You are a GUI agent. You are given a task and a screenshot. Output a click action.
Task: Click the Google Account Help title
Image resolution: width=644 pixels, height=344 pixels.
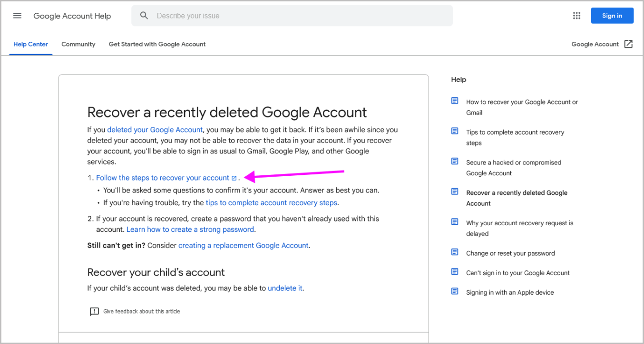(72, 16)
